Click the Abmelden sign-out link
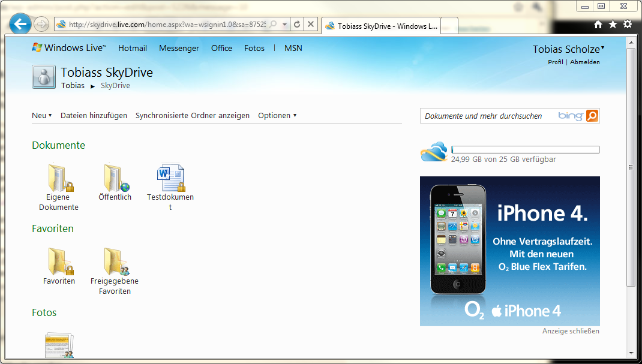The height and width of the screenshot is (364, 642). coord(584,62)
